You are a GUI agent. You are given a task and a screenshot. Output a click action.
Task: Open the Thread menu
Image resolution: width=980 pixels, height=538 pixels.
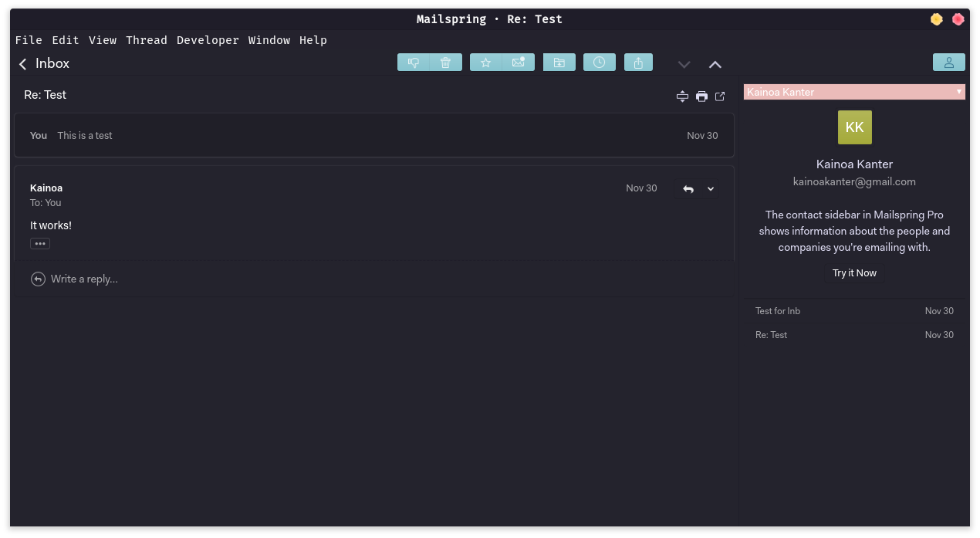[x=147, y=40]
